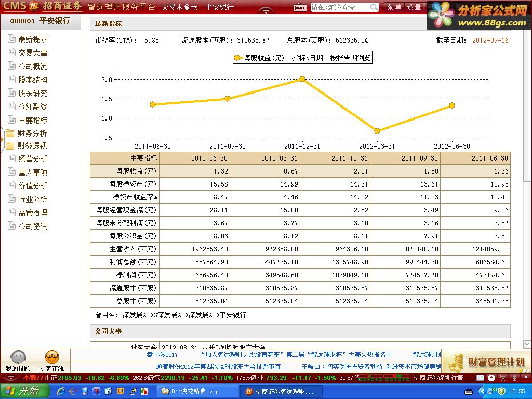Viewport: 532px width, 399px height.
Task: Open the 最新提示 page from sidebar
Action: (x=33, y=39)
